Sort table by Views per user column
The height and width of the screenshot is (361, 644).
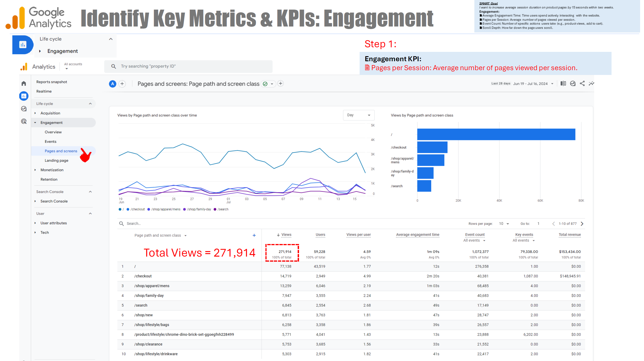click(x=358, y=235)
